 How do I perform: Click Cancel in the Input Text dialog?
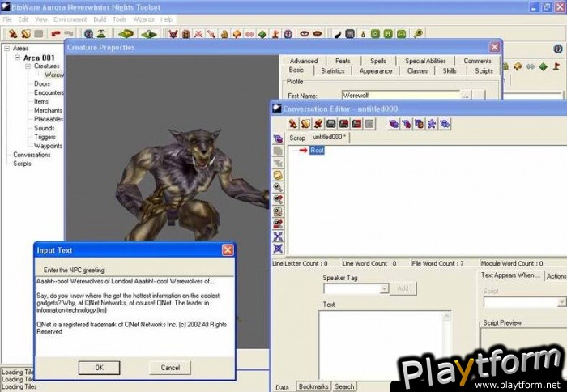point(170,368)
